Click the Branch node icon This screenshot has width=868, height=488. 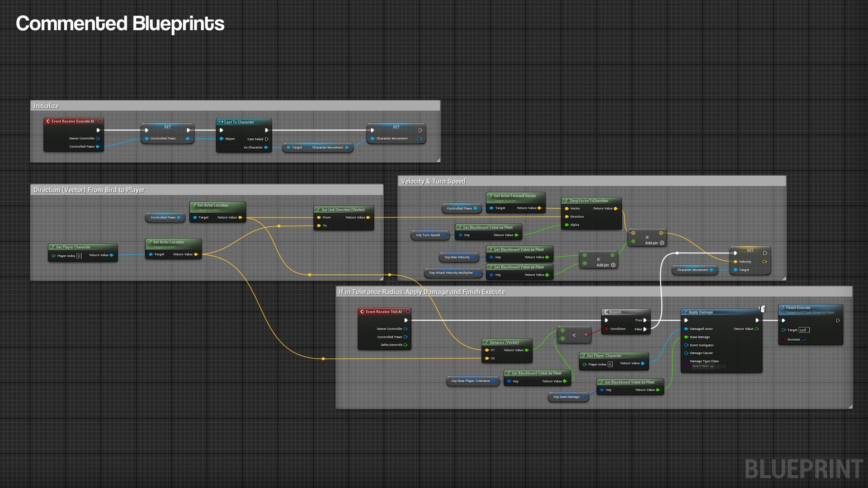606,312
